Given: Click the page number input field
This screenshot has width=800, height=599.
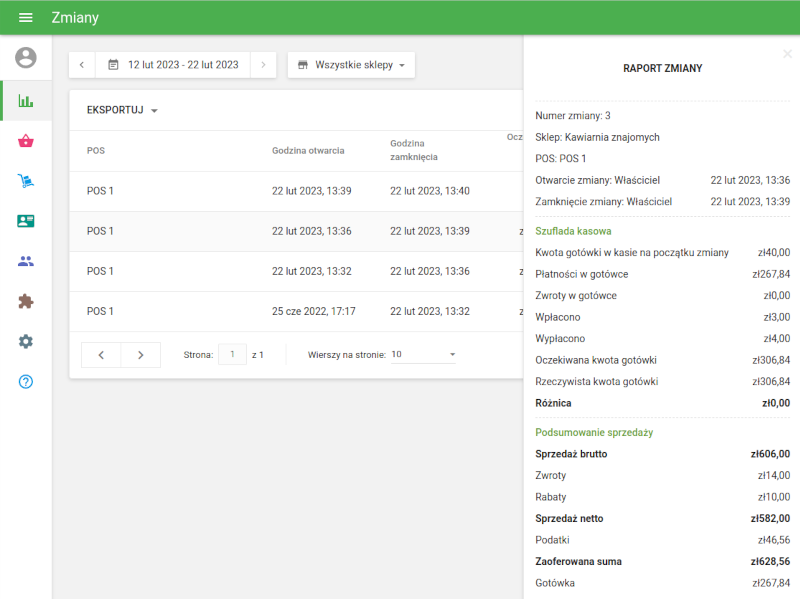Looking at the screenshot, I should point(232,354).
